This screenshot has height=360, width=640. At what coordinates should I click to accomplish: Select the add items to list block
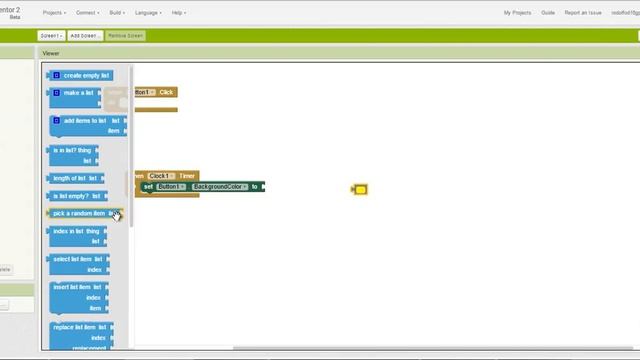pos(88,126)
